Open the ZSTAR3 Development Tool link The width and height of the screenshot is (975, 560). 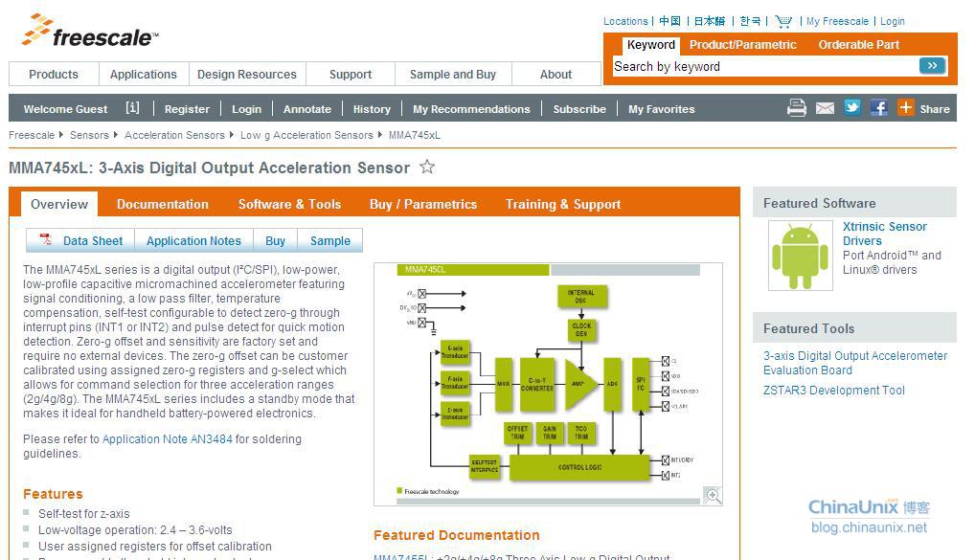tap(834, 391)
